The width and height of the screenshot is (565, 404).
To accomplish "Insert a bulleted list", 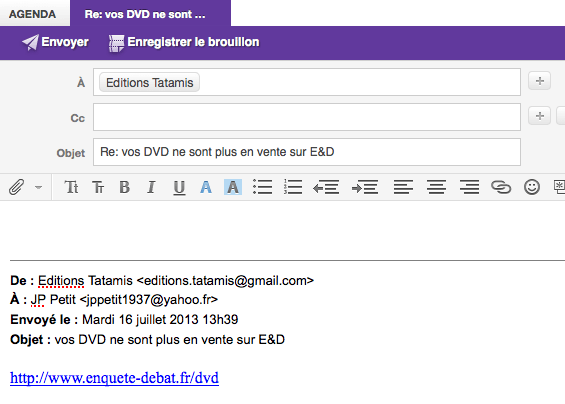I will pyautogui.click(x=262, y=187).
